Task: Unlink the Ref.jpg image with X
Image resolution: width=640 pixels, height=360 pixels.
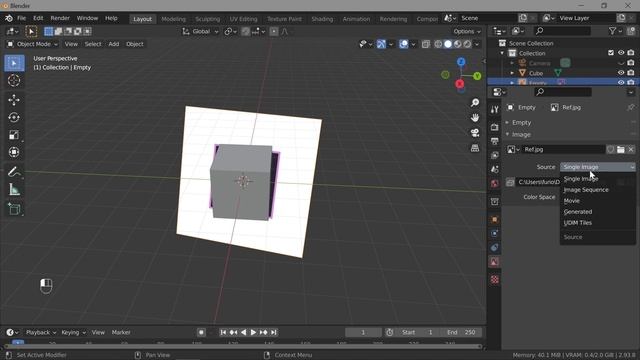Action: (x=631, y=149)
